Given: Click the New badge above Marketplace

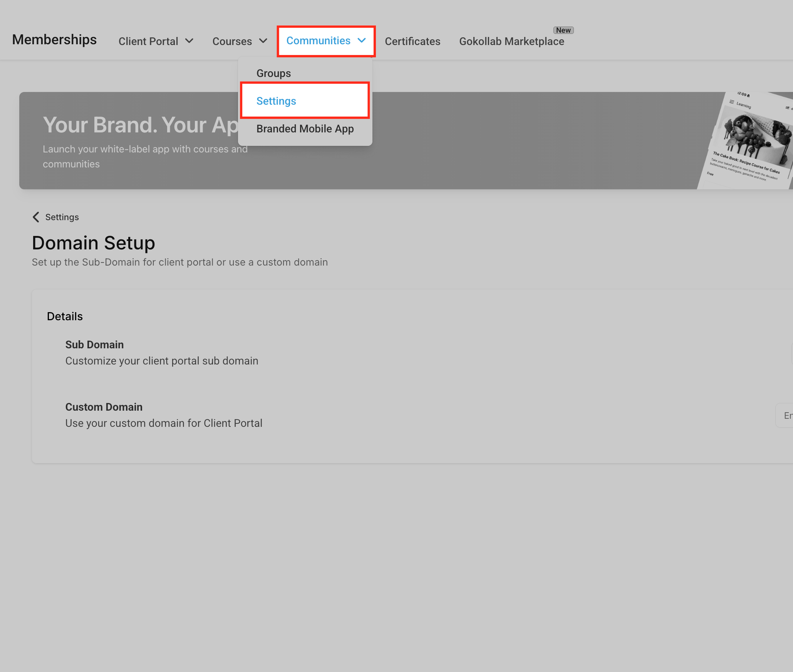Looking at the screenshot, I should [x=563, y=30].
